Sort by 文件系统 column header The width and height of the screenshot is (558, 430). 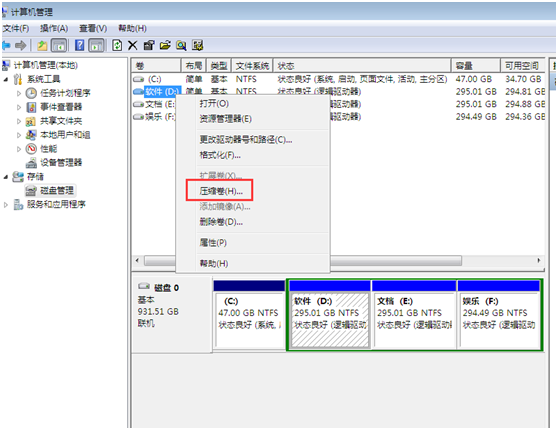pos(252,66)
